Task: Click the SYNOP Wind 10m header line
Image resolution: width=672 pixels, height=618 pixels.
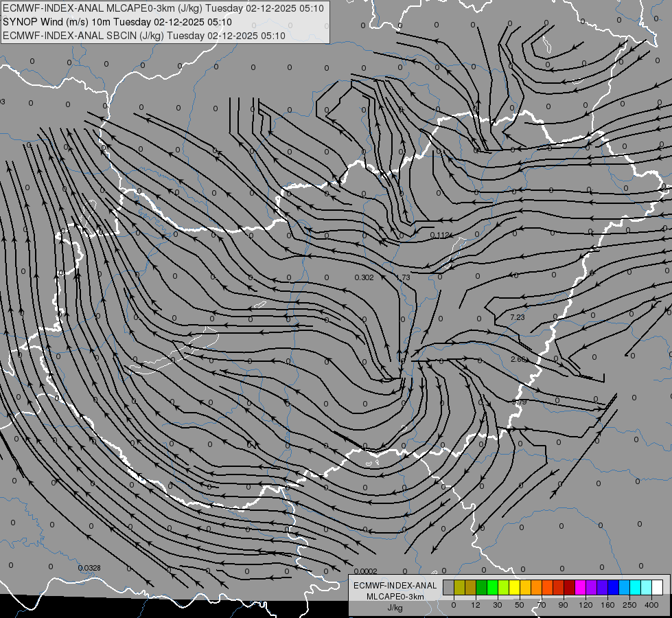Action: [117, 22]
